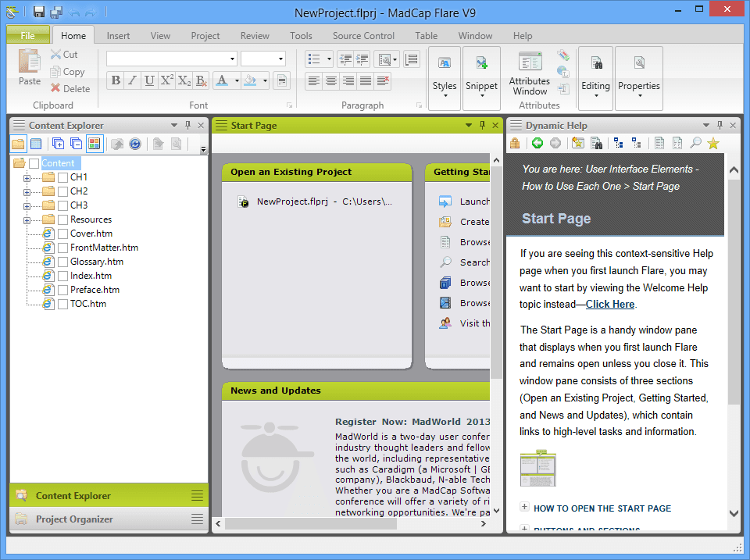Lock the Dynamic Help padlock icon
The width and height of the screenshot is (750, 560).
[x=515, y=143]
